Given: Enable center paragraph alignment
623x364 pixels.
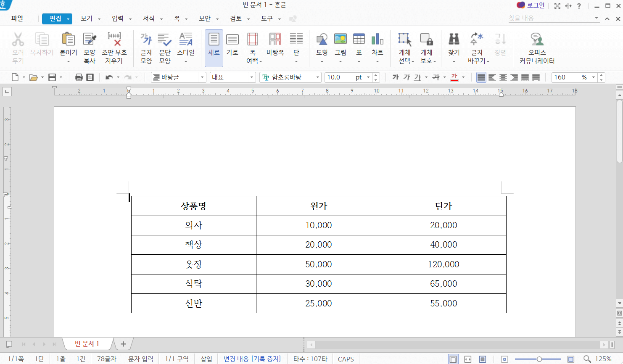Looking at the screenshot, I should [x=503, y=77].
